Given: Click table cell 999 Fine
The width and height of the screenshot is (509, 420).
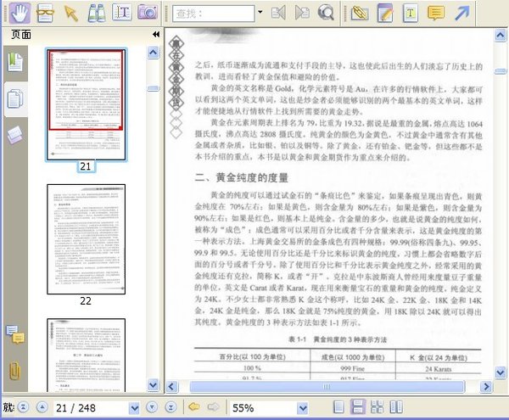Looking at the screenshot, I should (353, 369).
